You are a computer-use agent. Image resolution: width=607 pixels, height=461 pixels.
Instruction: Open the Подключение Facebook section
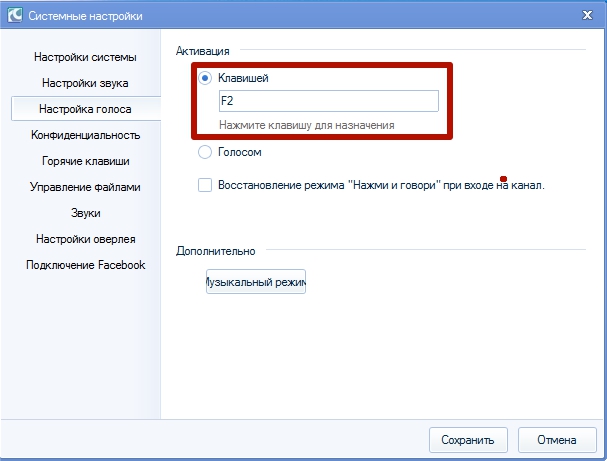tap(85, 265)
